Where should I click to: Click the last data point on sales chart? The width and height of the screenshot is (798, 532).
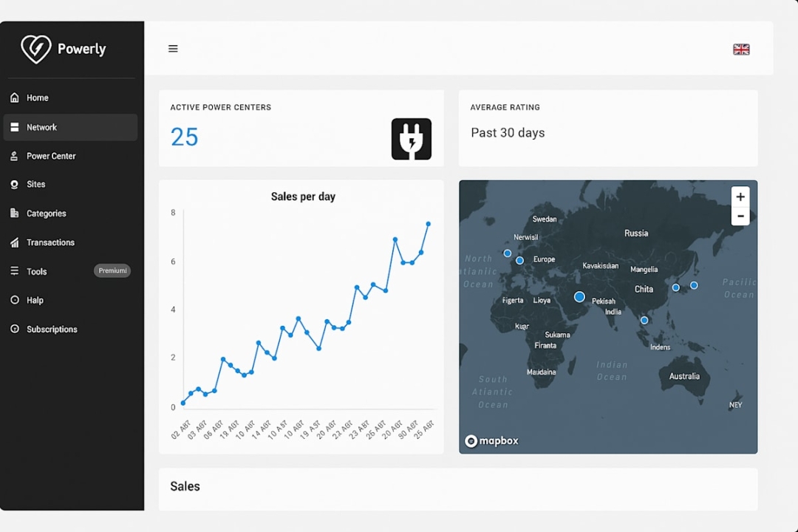(x=429, y=224)
